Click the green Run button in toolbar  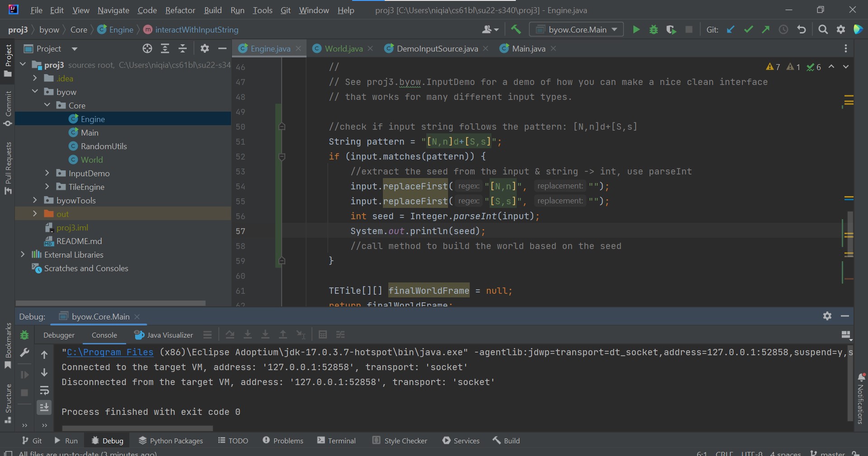(x=636, y=30)
